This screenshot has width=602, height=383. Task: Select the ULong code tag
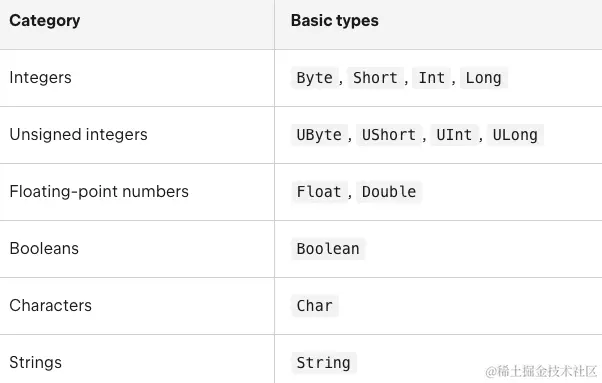[x=515, y=135]
